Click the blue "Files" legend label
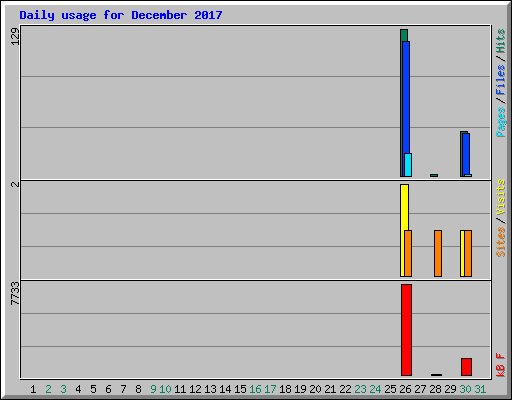 500,79
